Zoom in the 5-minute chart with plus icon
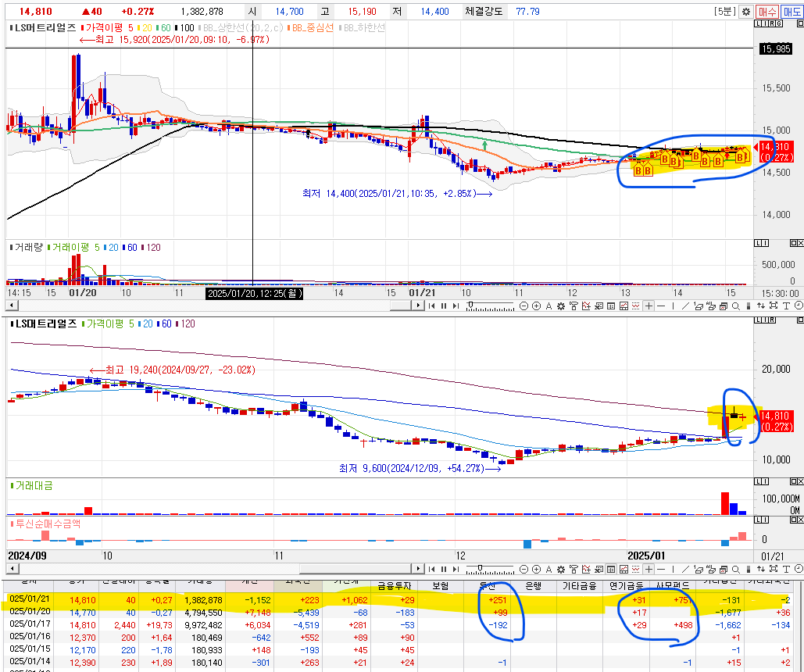This screenshot has width=804, height=672. (536, 306)
